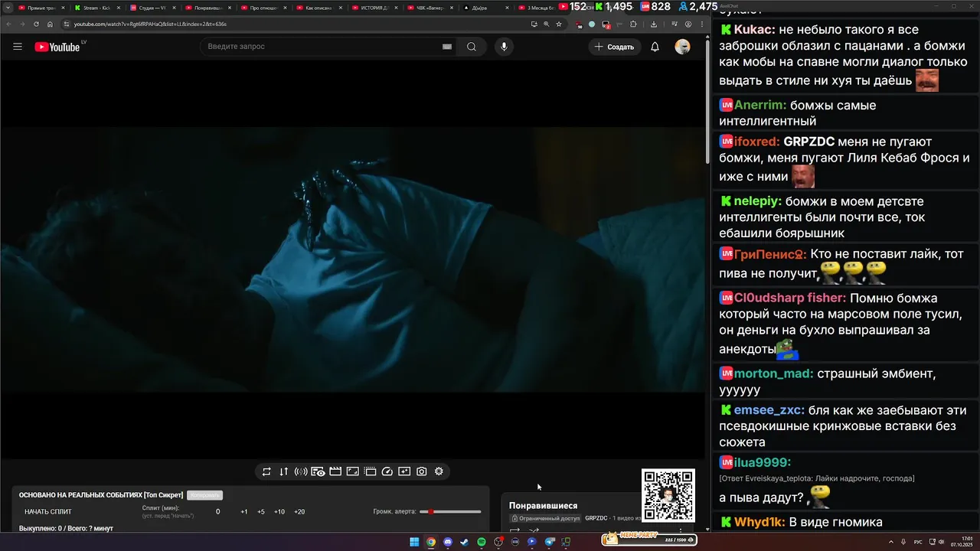Click the loop video icon in player toolbar

266,471
